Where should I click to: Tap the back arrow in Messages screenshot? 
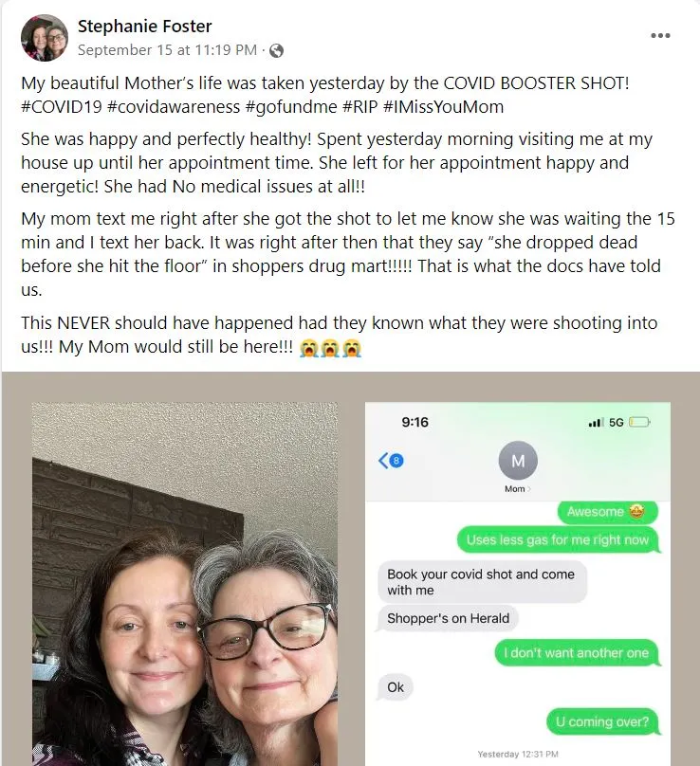(384, 460)
